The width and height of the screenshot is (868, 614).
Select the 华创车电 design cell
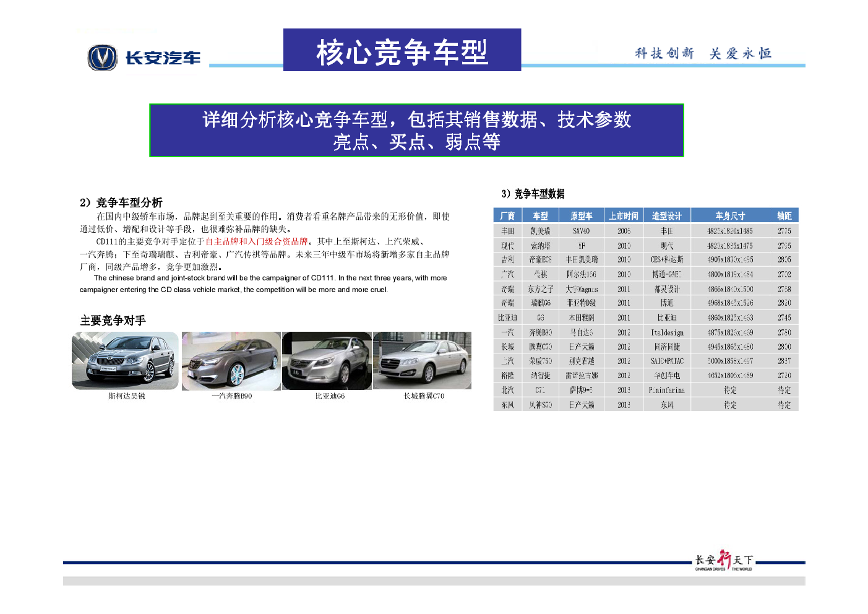(x=667, y=376)
